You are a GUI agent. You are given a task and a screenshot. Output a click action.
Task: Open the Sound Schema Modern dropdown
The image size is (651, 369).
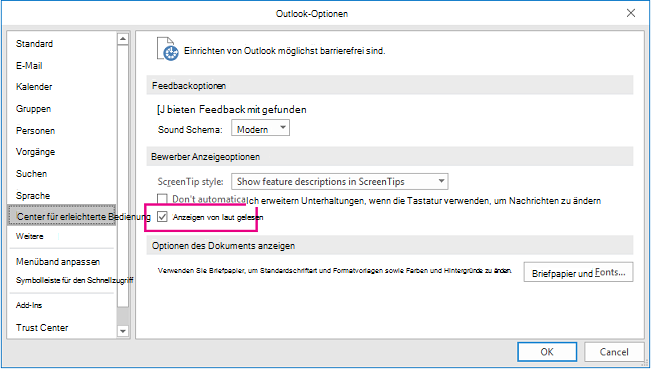260,129
